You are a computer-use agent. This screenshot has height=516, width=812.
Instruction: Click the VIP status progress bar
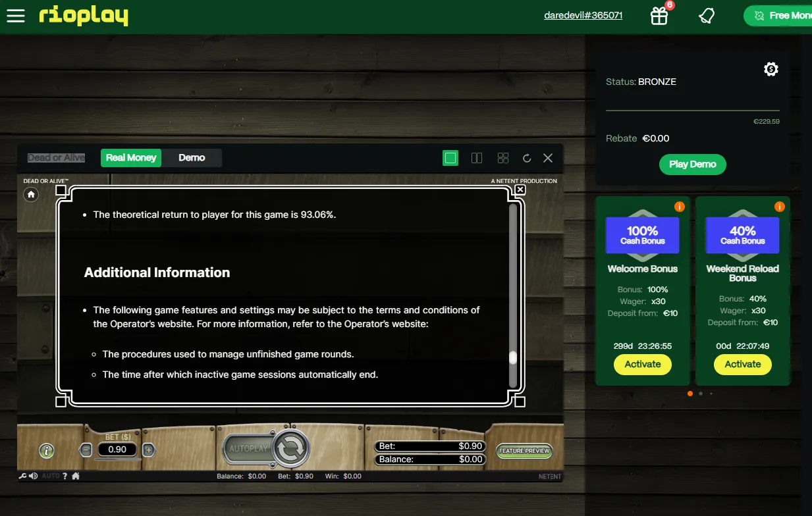(693, 111)
